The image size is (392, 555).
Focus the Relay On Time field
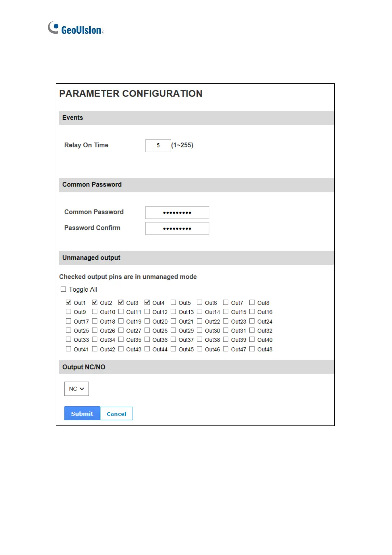[158, 146]
